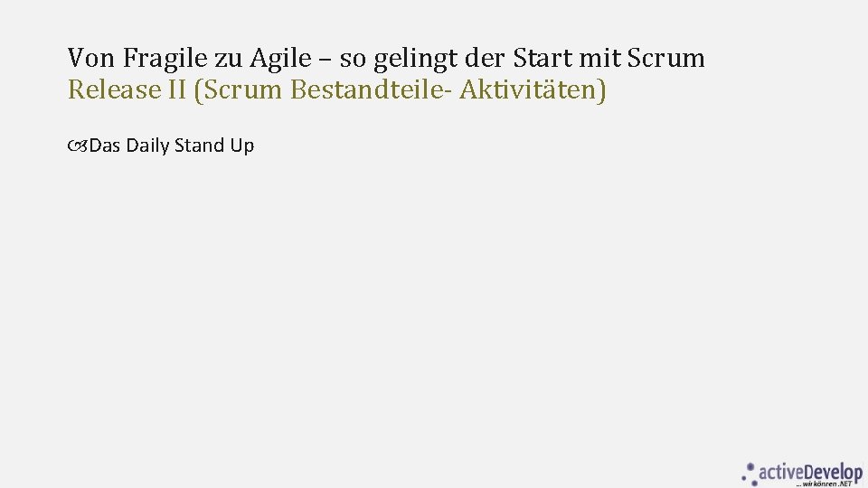Screen dimensions: 868x488
Task: Click the curly bullet symbol before Das Daily
Action: [78, 146]
